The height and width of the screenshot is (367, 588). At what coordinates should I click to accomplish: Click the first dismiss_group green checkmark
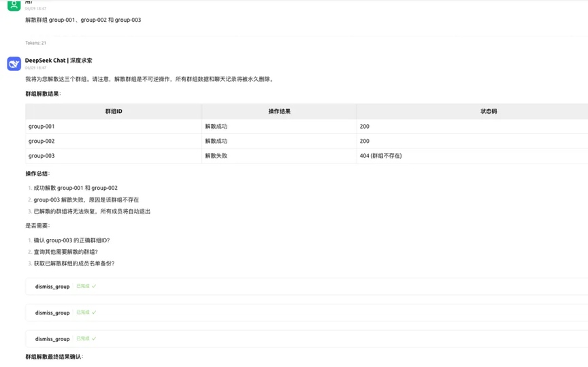pyautogui.click(x=94, y=287)
